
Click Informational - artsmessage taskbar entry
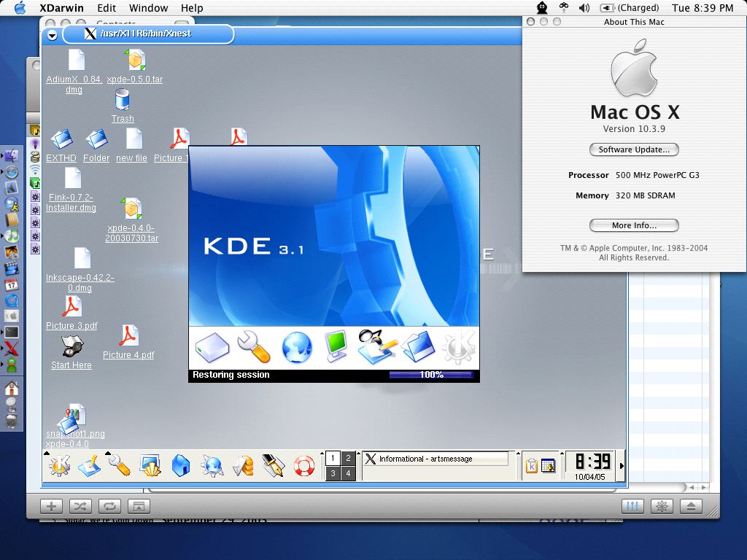[436, 459]
